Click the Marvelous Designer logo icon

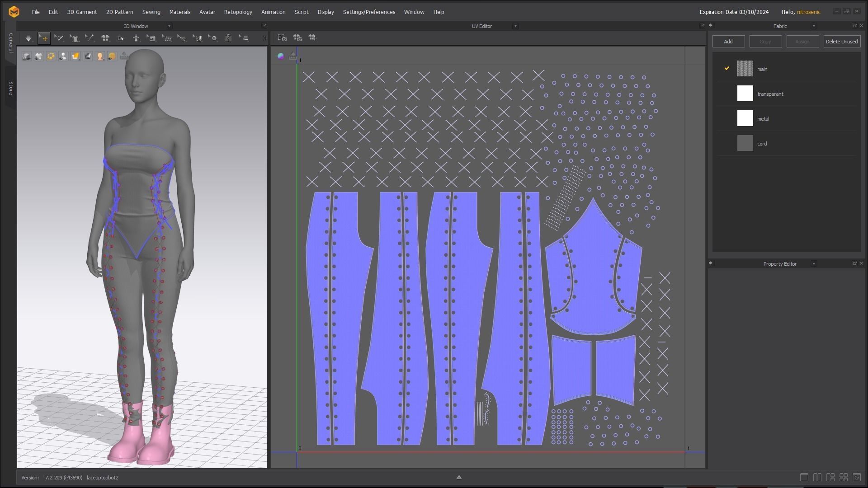14,12
